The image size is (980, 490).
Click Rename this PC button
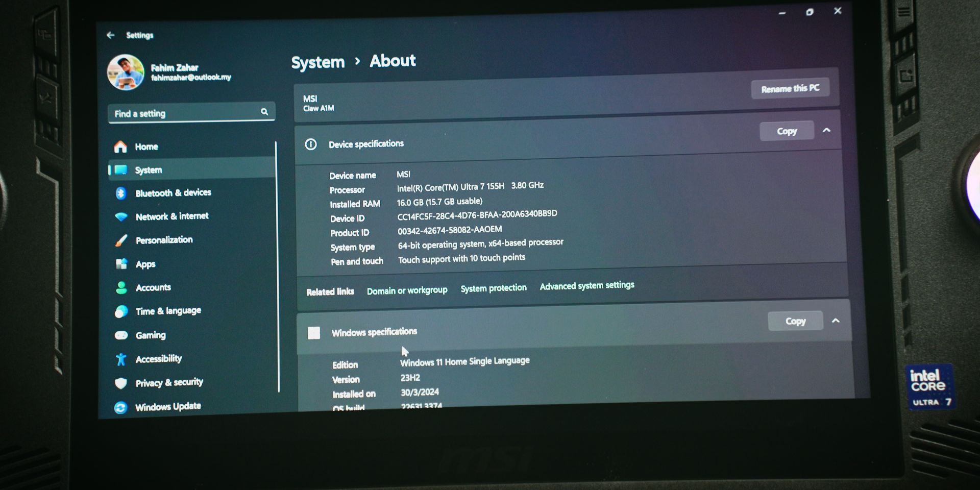click(x=790, y=88)
